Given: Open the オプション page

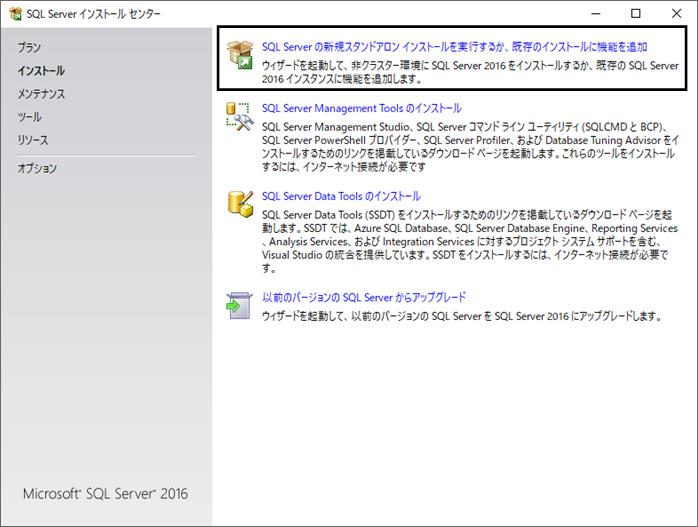Looking at the screenshot, I should pyautogui.click(x=37, y=168).
